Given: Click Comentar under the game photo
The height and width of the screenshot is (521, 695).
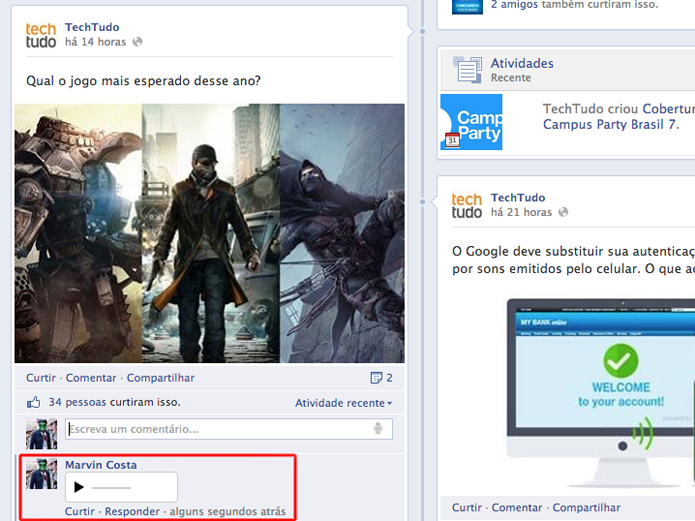Looking at the screenshot, I should click(91, 378).
